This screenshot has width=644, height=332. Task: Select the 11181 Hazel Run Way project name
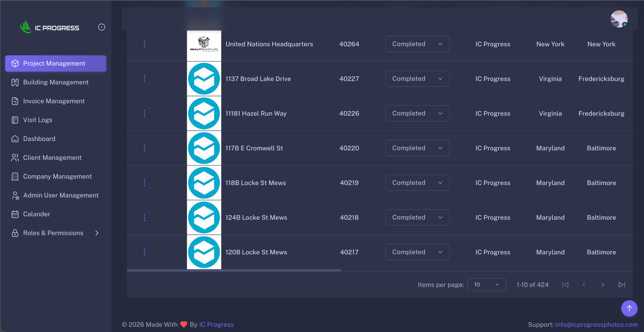pos(256,113)
